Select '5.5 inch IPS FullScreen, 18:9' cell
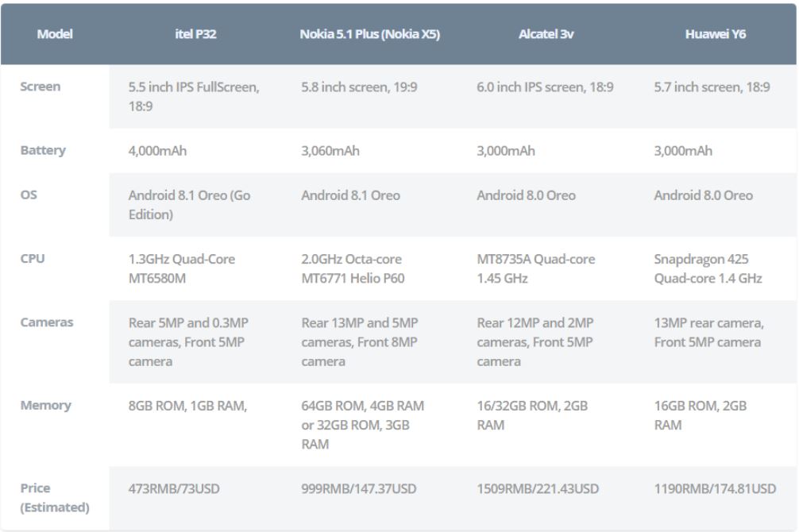Image resolution: width=799 pixels, height=532 pixels. click(194, 96)
